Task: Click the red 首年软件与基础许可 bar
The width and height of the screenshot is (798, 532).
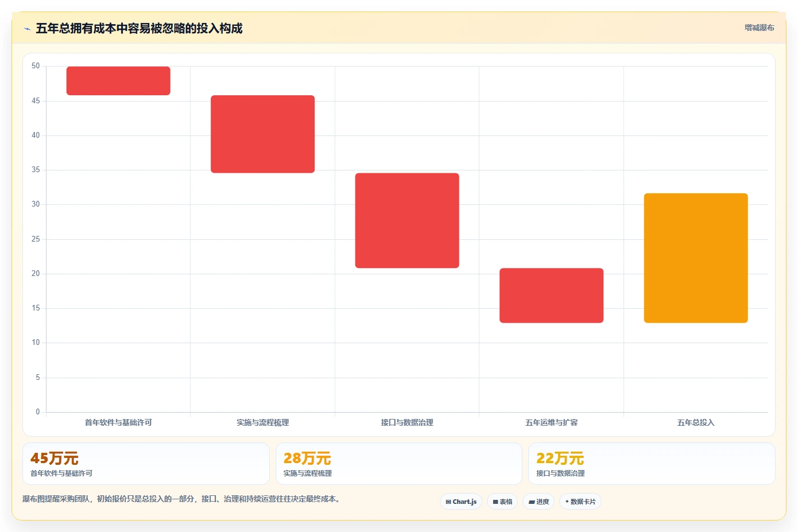Action: click(x=118, y=81)
